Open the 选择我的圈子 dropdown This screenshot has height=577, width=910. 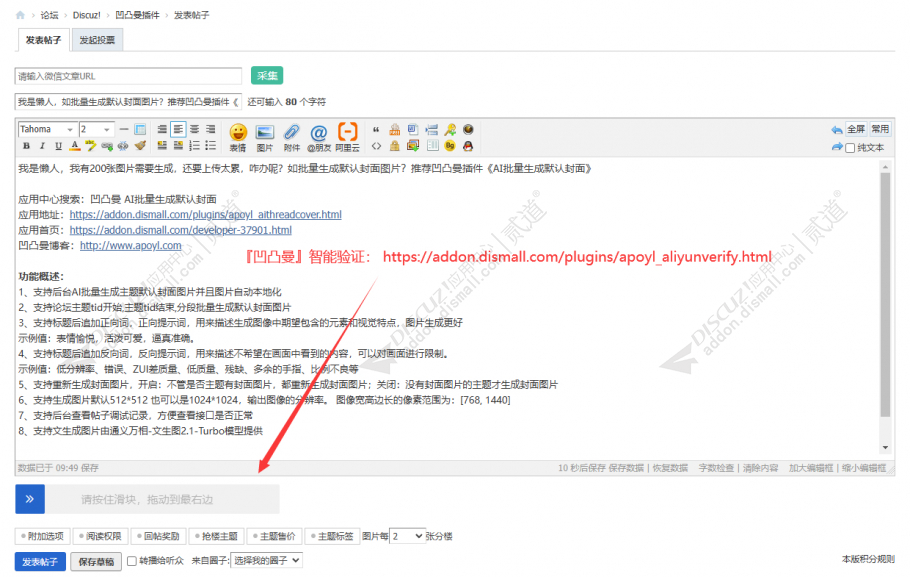click(266, 561)
